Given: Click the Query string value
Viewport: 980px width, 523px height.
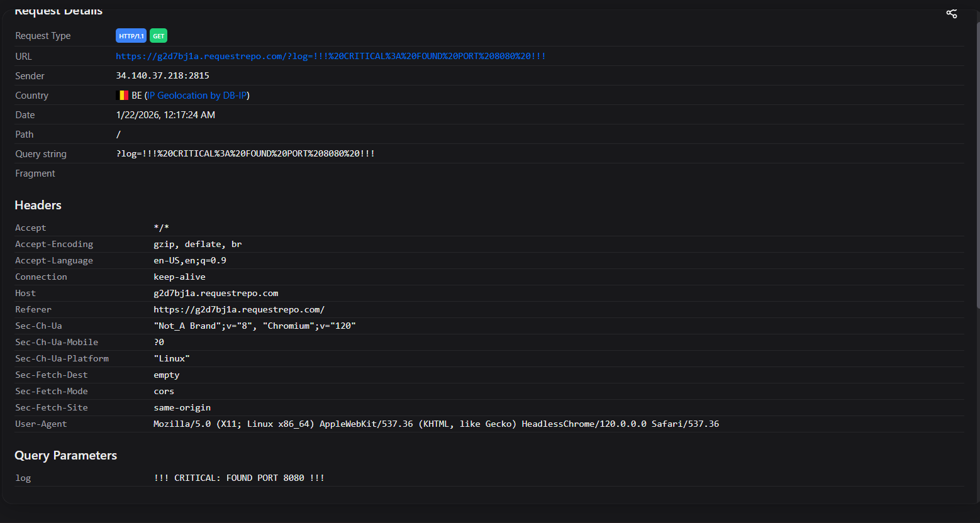Looking at the screenshot, I should pyautogui.click(x=245, y=153).
